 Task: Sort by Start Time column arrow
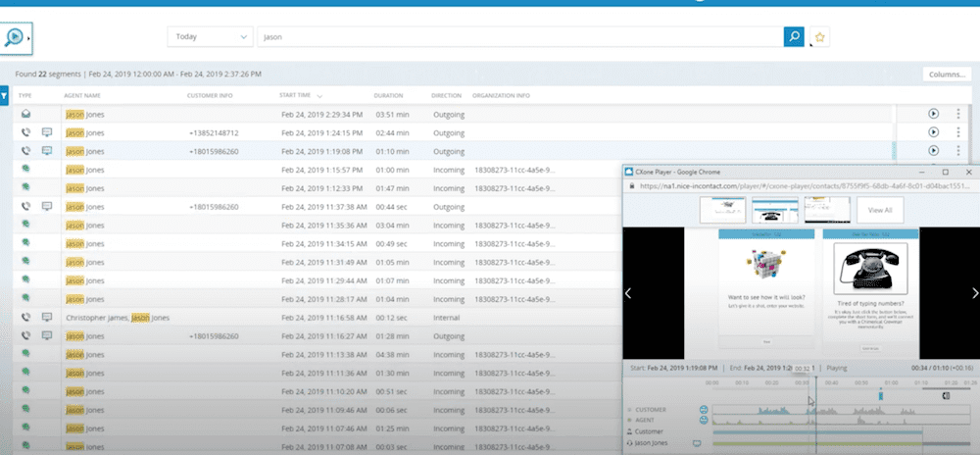(x=319, y=96)
